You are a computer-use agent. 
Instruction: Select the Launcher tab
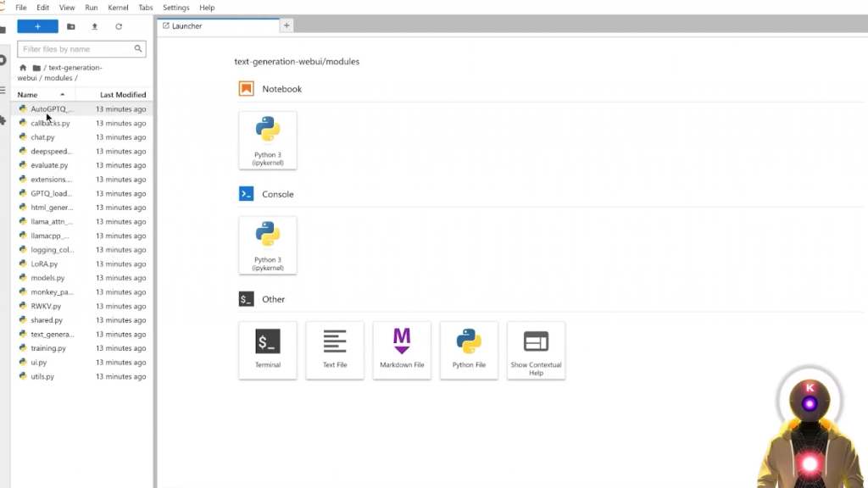(x=219, y=26)
